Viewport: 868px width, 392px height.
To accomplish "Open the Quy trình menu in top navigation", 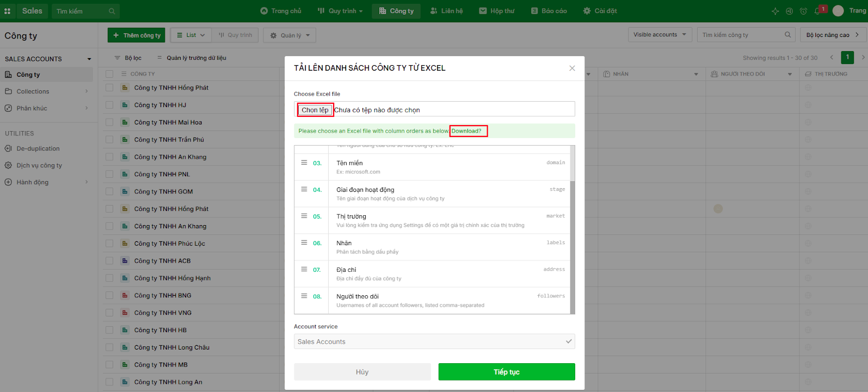I will [x=340, y=11].
